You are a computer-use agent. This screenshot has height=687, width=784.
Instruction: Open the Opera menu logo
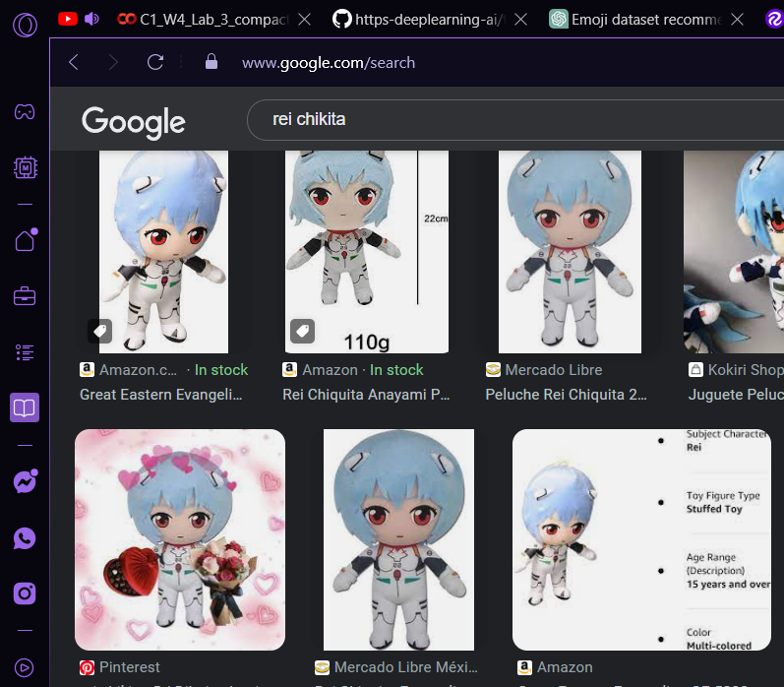pyautogui.click(x=25, y=23)
